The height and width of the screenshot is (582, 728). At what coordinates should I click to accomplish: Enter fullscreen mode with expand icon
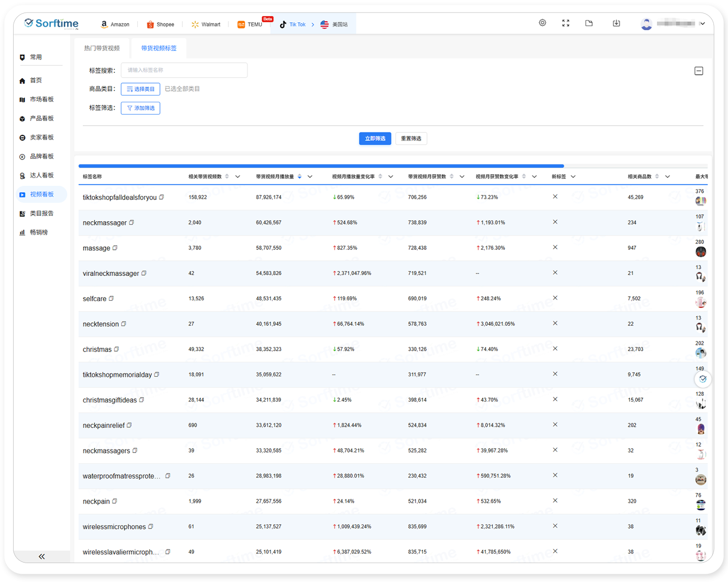[565, 23]
